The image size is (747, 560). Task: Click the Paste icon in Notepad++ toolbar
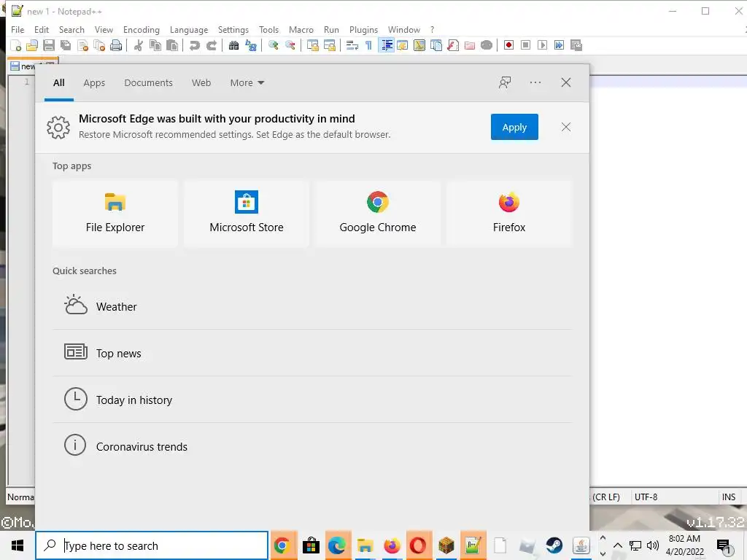coord(172,45)
